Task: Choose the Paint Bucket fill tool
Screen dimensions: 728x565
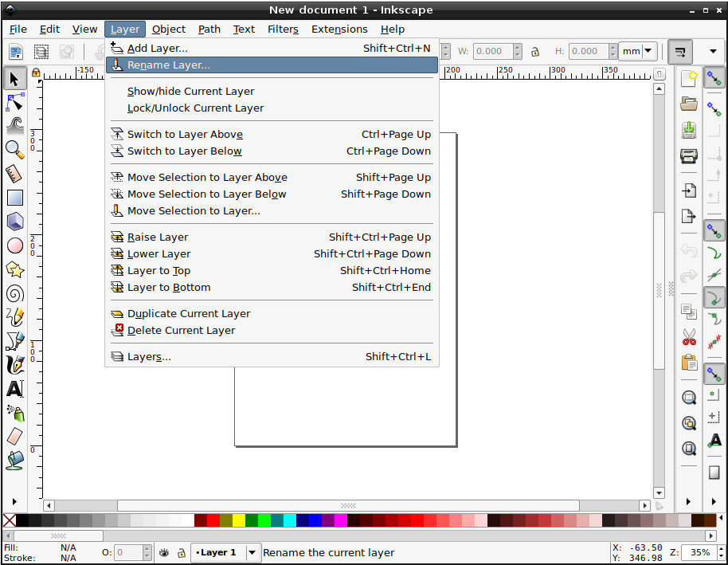Action: tap(14, 461)
